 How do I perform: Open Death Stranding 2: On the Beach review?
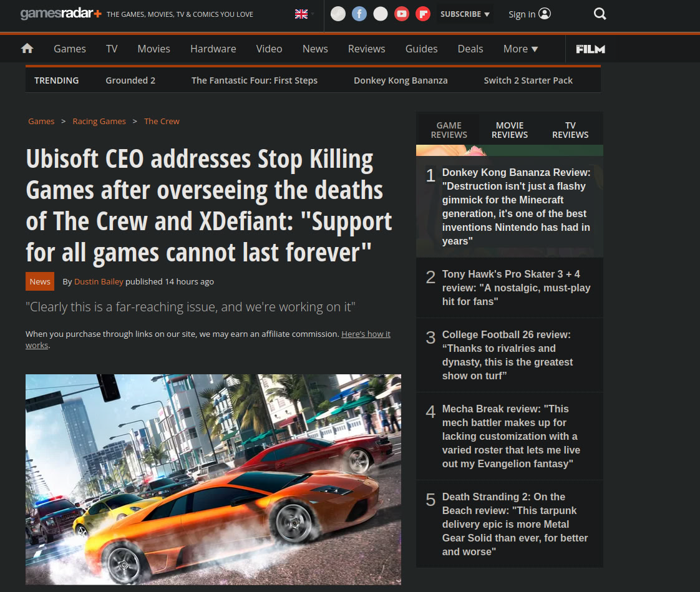515,524
